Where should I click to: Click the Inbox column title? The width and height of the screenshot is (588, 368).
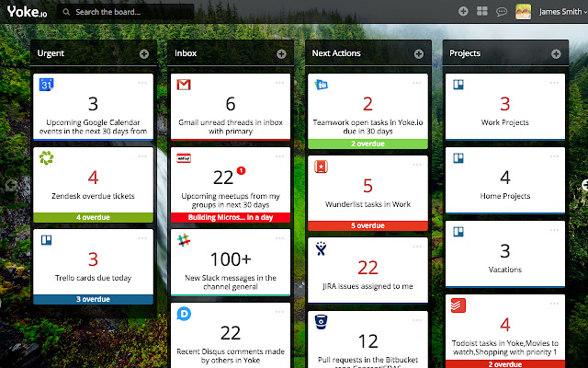tap(186, 53)
